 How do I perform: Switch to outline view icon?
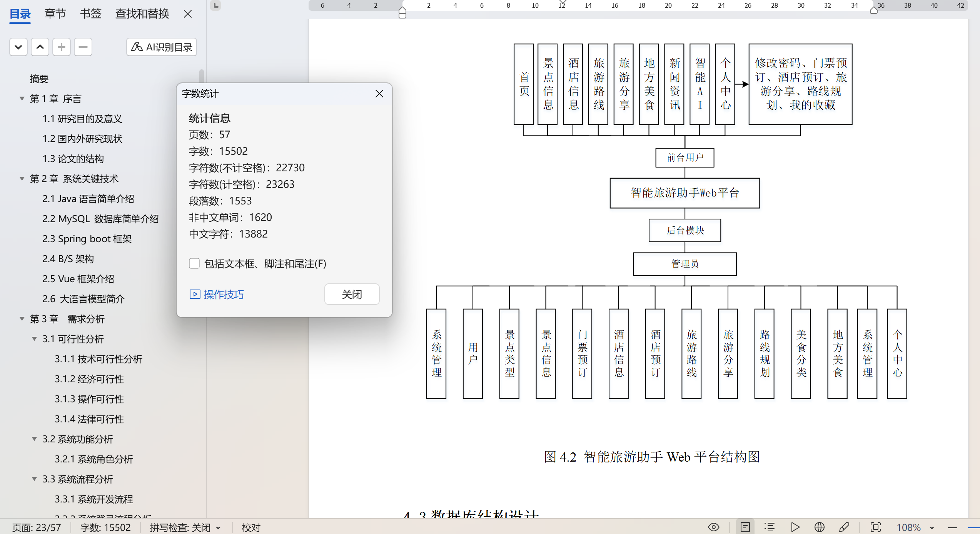pyautogui.click(x=770, y=527)
